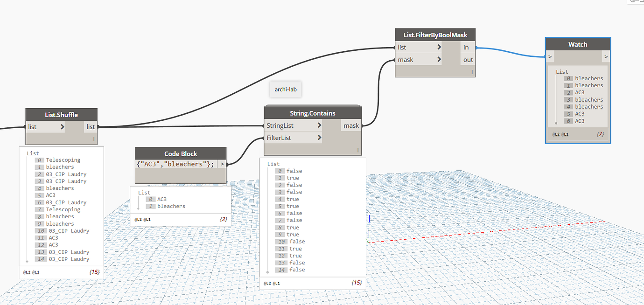Viewport: 644px width, 305px height.
Task: Open the StringList chevron on String.Contains
Action: [319, 125]
